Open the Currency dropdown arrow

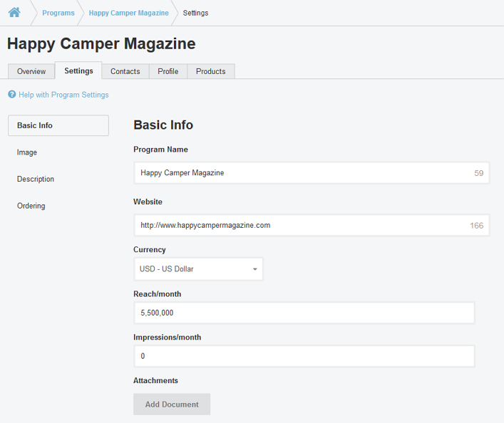click(x=254, y=269)
